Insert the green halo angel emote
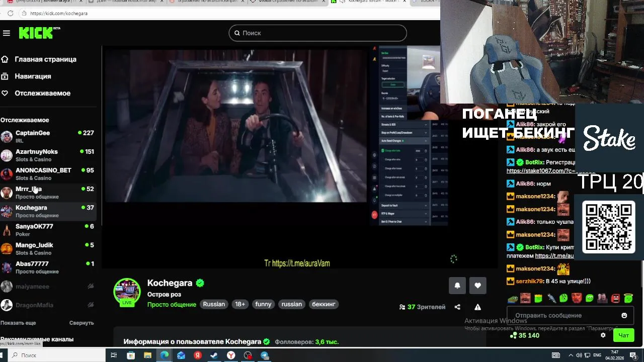644x362 pixels. pyautogui.click(x=628, y=298)
